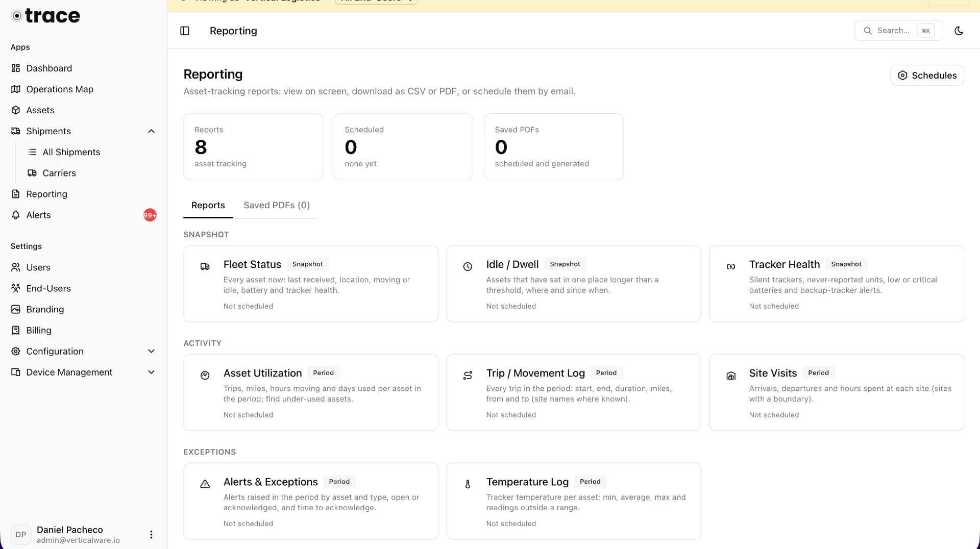Click the Reports count card showing 8
The height and width of the screenshot is (549, 980).
click(253, 146)
